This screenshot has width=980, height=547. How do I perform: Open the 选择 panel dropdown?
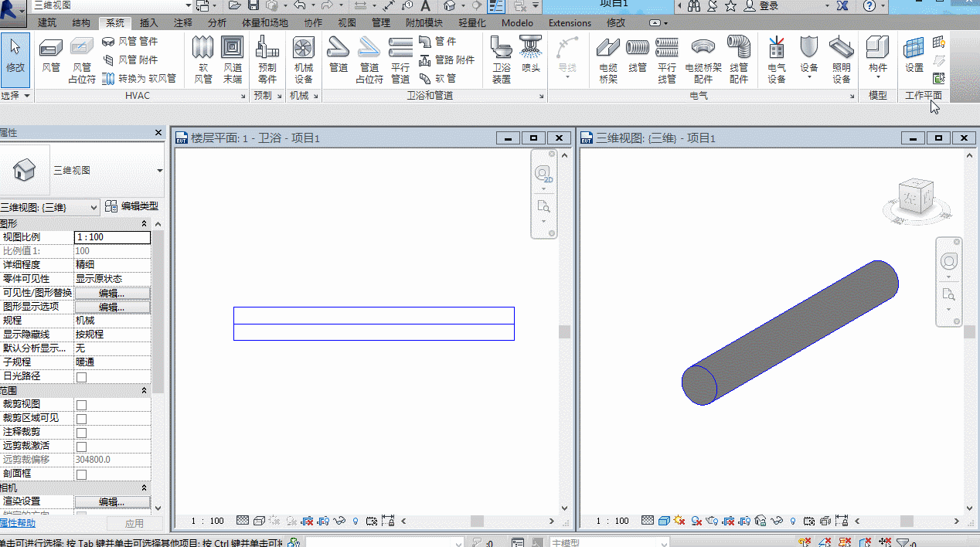(x=16, y=96)
